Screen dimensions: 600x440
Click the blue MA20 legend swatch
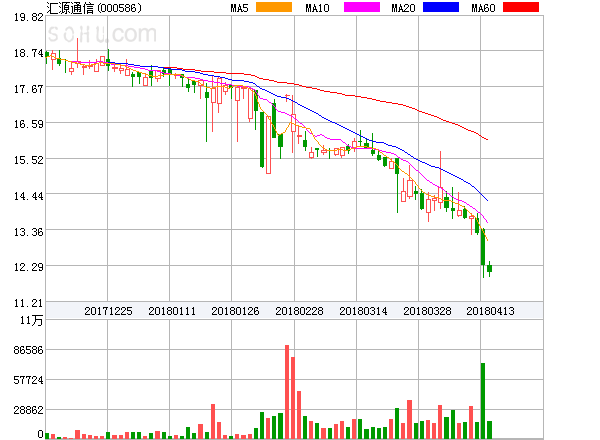(x=441, y=7)
